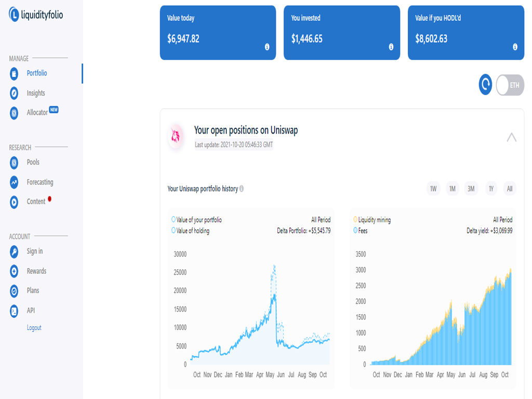532x399 pixels.
Task: Click the Sign in key icon
Action: [x=14, y=251]
